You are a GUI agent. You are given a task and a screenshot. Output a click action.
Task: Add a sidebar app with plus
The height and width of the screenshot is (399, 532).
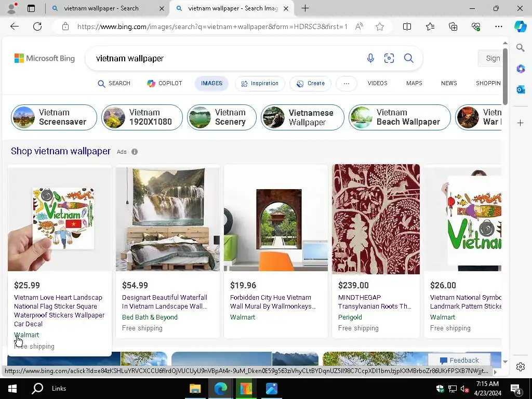click(x=520, y=123)
